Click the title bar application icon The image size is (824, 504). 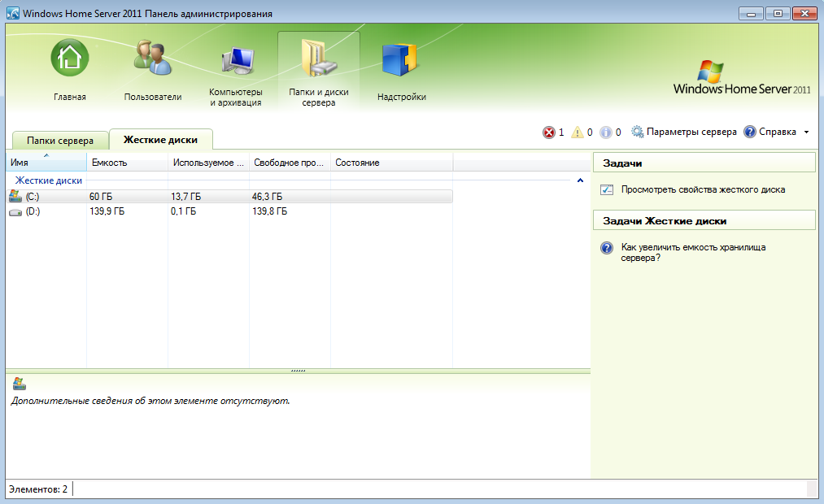(x=13, y=13)
